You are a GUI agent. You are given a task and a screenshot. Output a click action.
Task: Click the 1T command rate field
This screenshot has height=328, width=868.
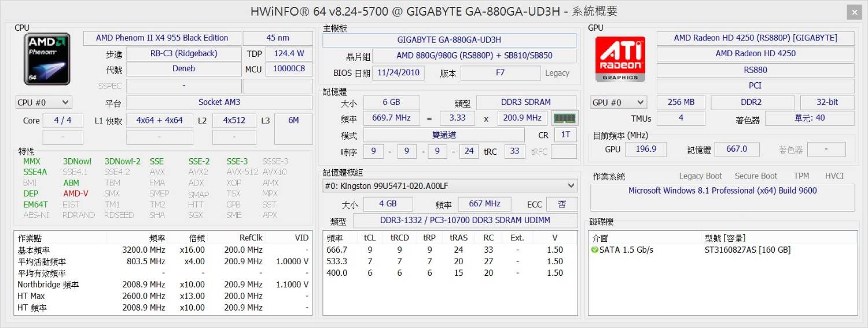click(565, 135)
